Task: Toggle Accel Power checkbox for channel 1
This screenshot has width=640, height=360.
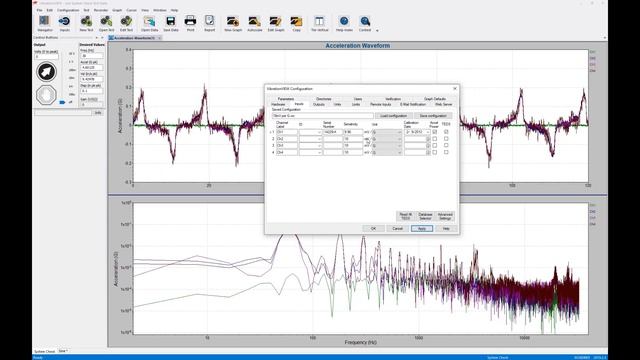Action: pyautogui.click(x=435, y=132)
